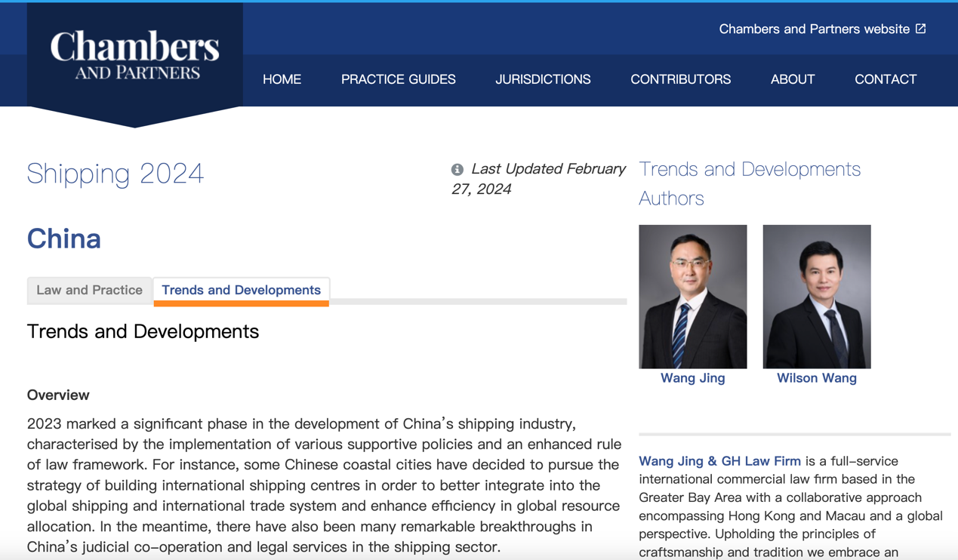Click the black Trends and Developments section heading

pyautogui.click(x=143, y=331)
